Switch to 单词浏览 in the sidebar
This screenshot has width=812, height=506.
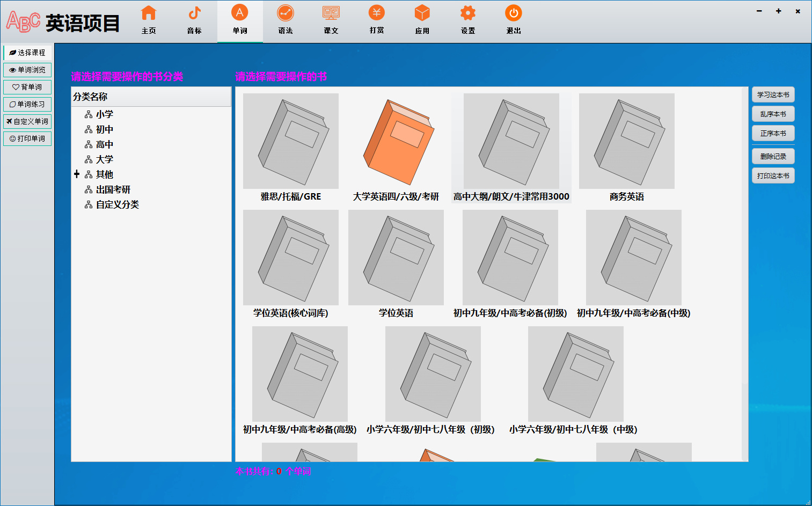pos(27,70)
